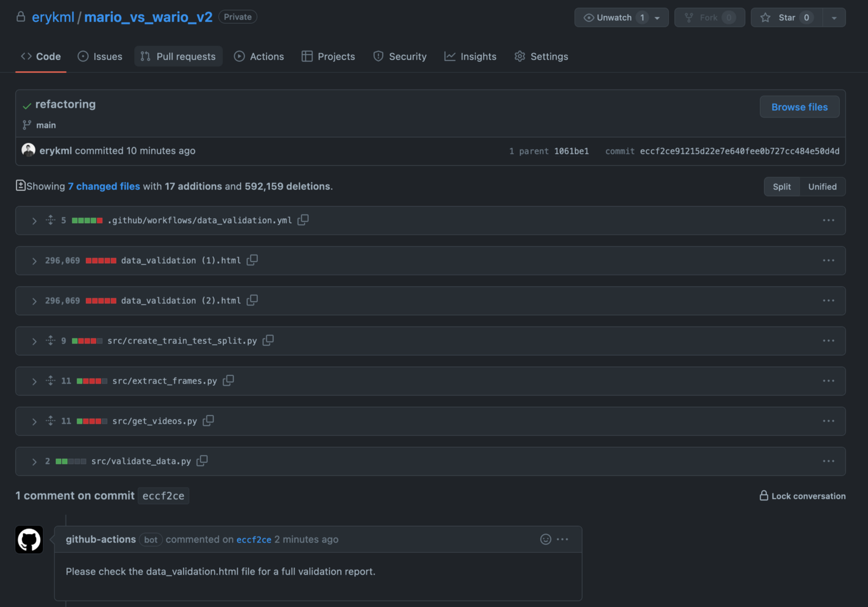Click the Browse files button

tap(800, 107)
